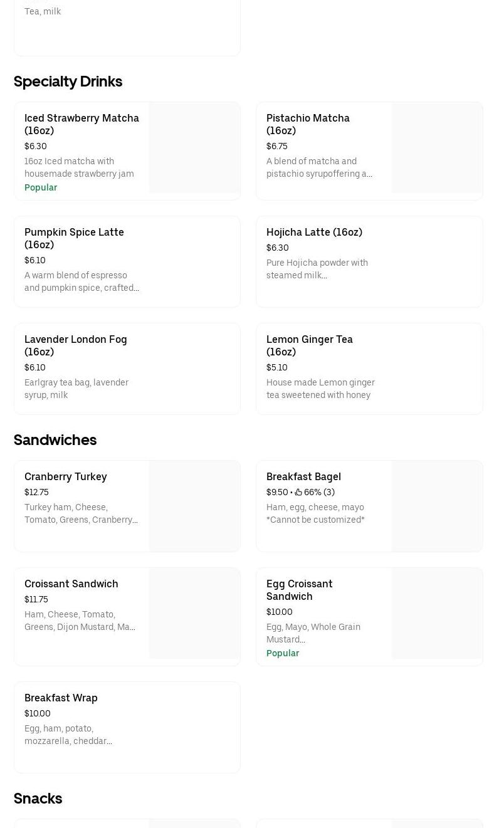504x828 pixels.
Task: Click the thumbs-up rating icon on Breakfast Bagel
Action: (x=298, y=493)
